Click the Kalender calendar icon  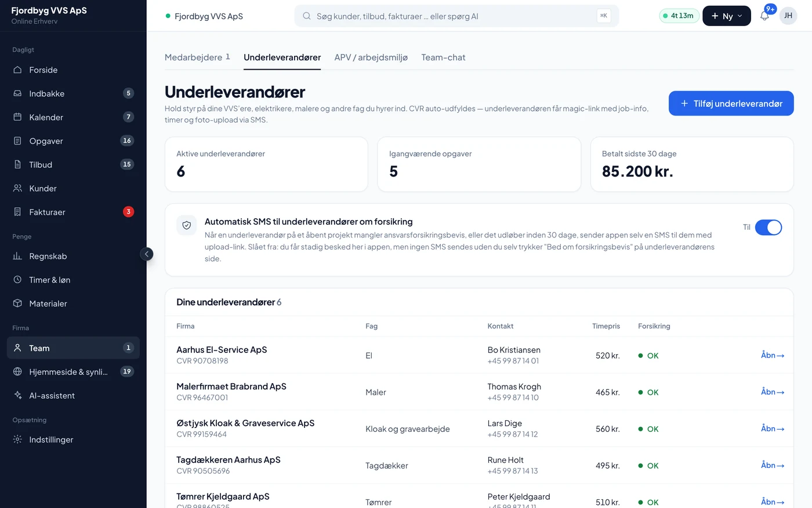tap(17, 117)
